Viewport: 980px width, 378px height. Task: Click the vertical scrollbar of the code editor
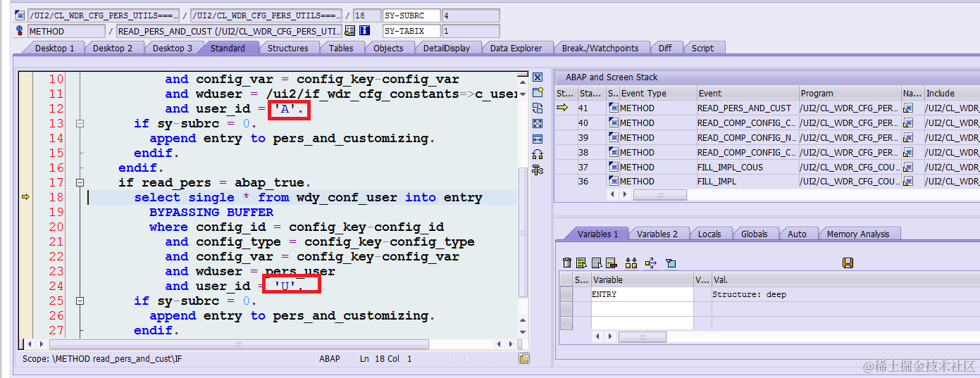point(523,232)
